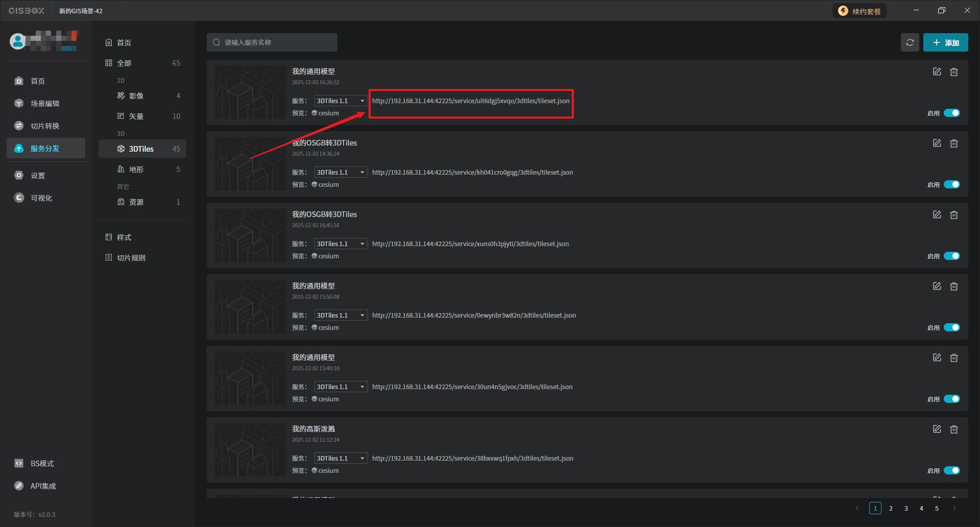Click the refresh icon beside the Add button
980x527 pixels.
coord(910,42)
